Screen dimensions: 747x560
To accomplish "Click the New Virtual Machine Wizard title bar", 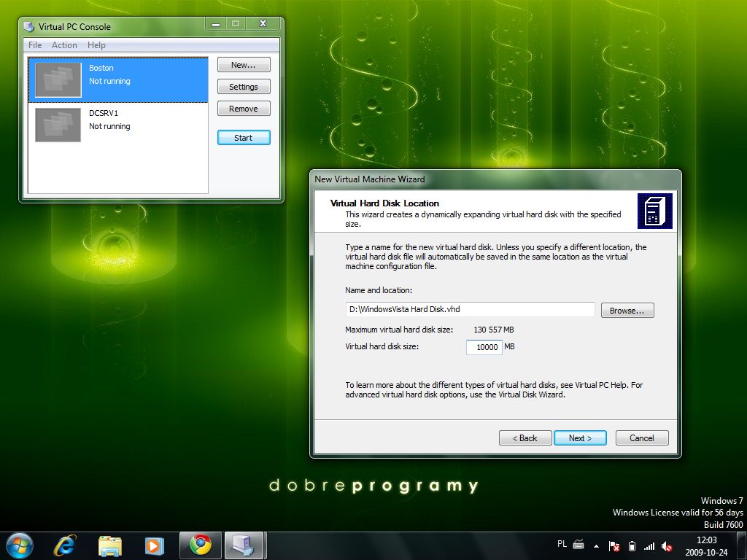I will tap(495, 179).
